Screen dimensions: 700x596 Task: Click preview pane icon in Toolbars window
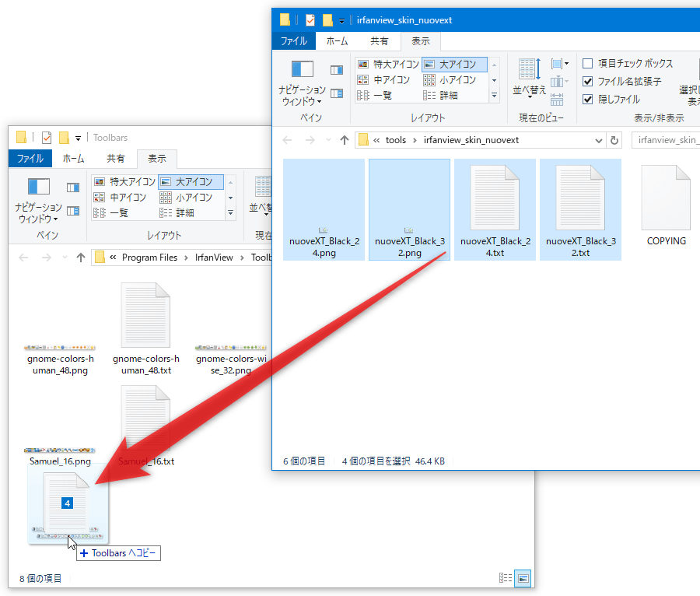pyautogui.click(x=73, y=188)
